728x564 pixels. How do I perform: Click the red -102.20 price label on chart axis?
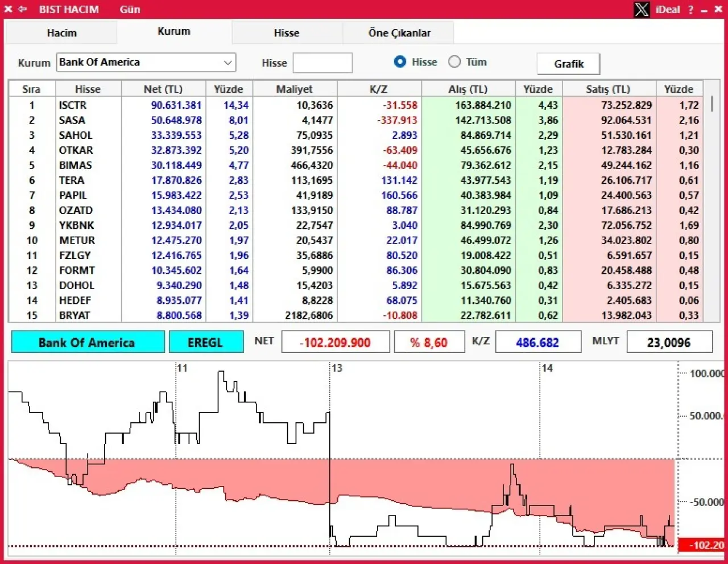[702, 545]
